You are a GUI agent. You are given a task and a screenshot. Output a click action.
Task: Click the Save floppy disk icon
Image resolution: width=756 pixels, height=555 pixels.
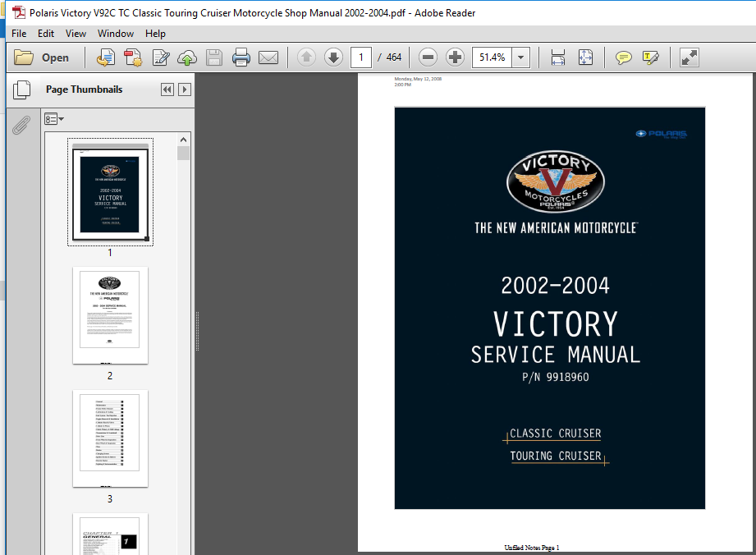(x=214, y=57)
